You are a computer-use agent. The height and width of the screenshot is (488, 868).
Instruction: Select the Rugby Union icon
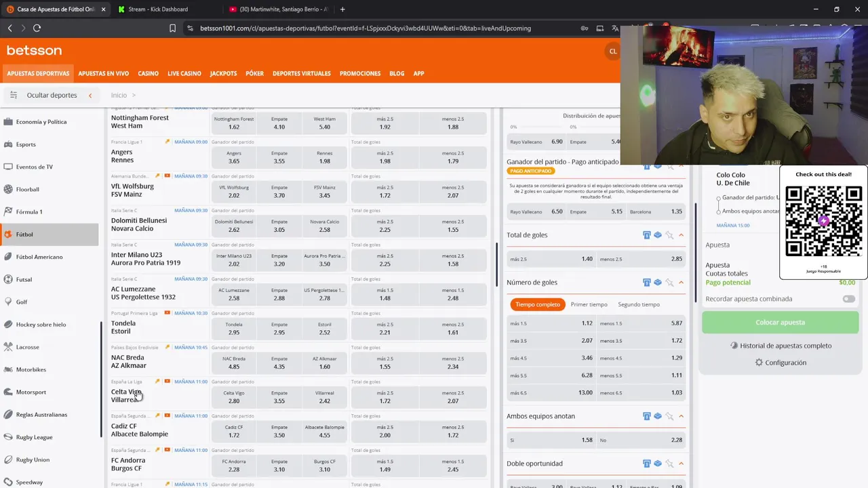[8, 460]
